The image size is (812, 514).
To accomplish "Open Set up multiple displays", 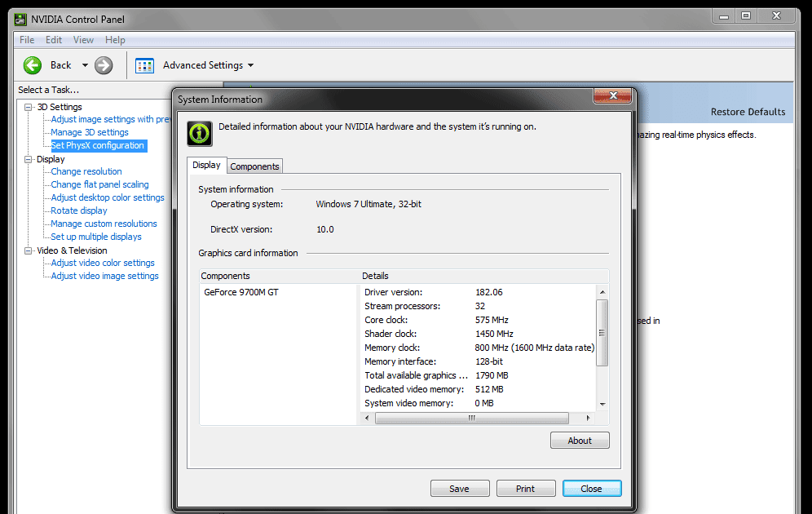I will pyautogui.click(x=96, y=237).
